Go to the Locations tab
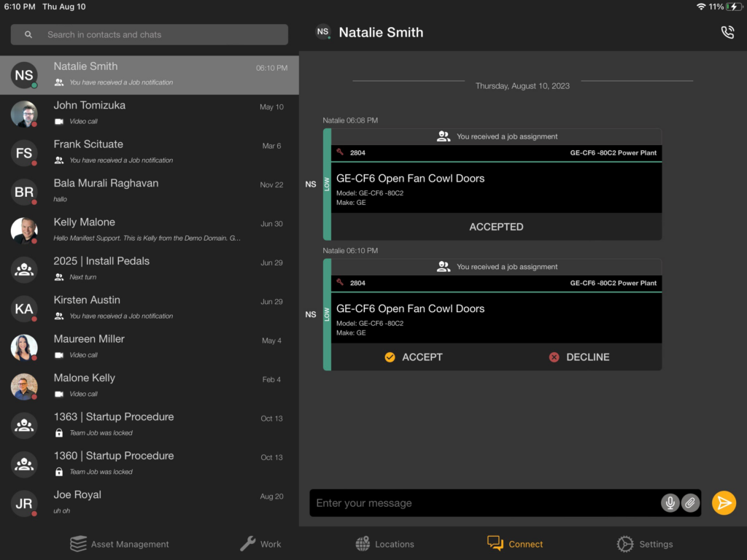Image resolution: width=747 pixels, height=560 pixels. pyautogui.click(x=384, y=544)
